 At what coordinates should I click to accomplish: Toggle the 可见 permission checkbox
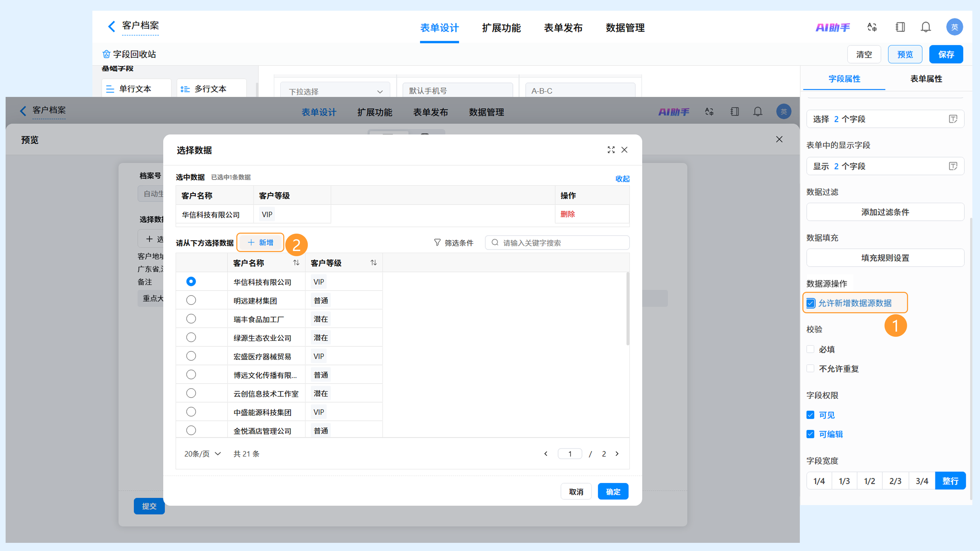pos(810,415)
